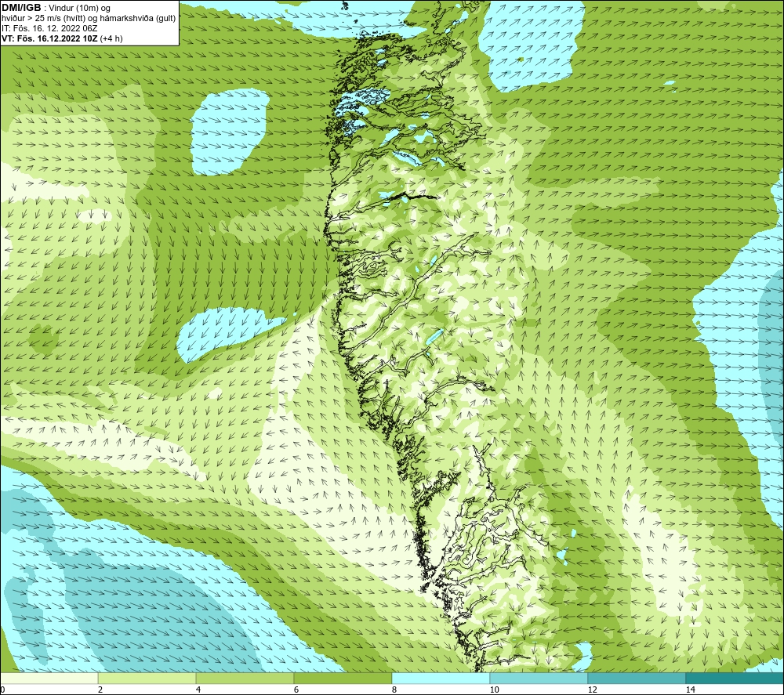The image size is (784, 695).
Task: Click the scale label "14"
Action: (x=690, y=690)
